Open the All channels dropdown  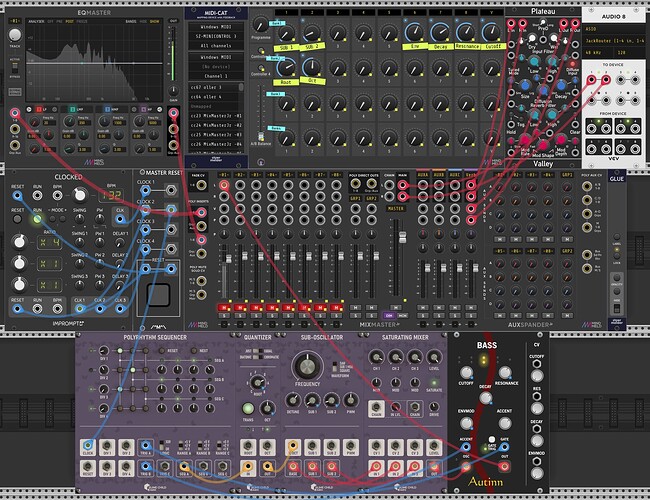tap(216, 46)
